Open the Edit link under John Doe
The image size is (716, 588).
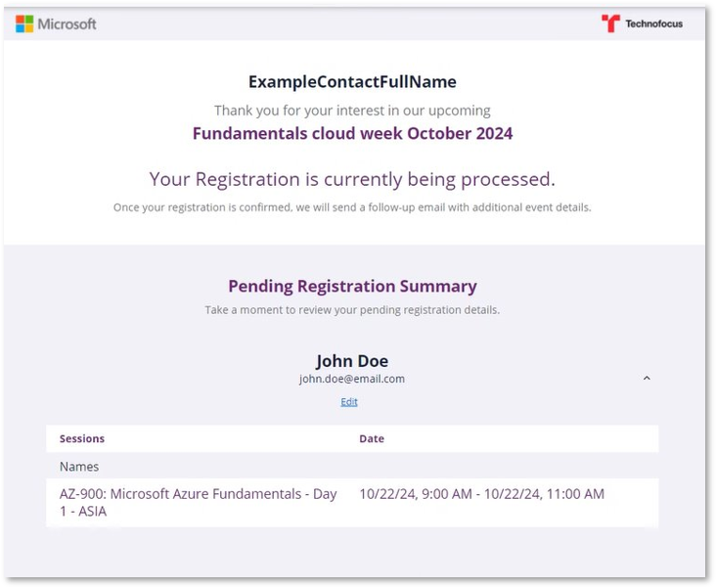349,401
